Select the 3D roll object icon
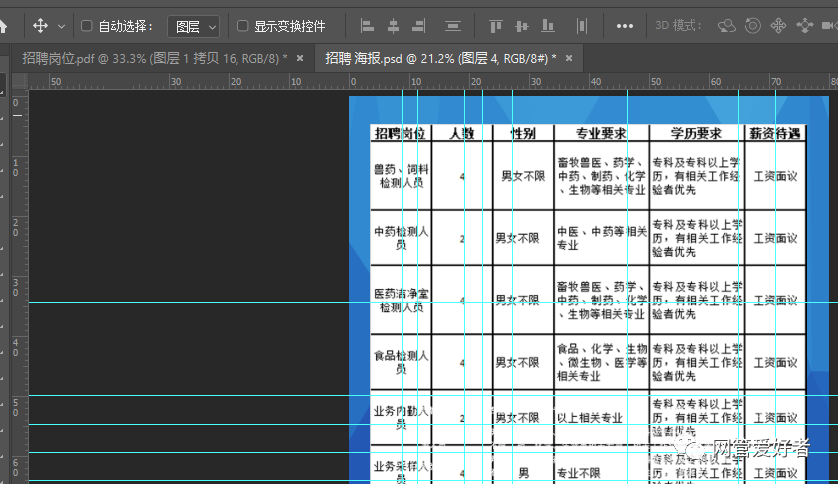The image size is (838, 484). tap(752, 26)
